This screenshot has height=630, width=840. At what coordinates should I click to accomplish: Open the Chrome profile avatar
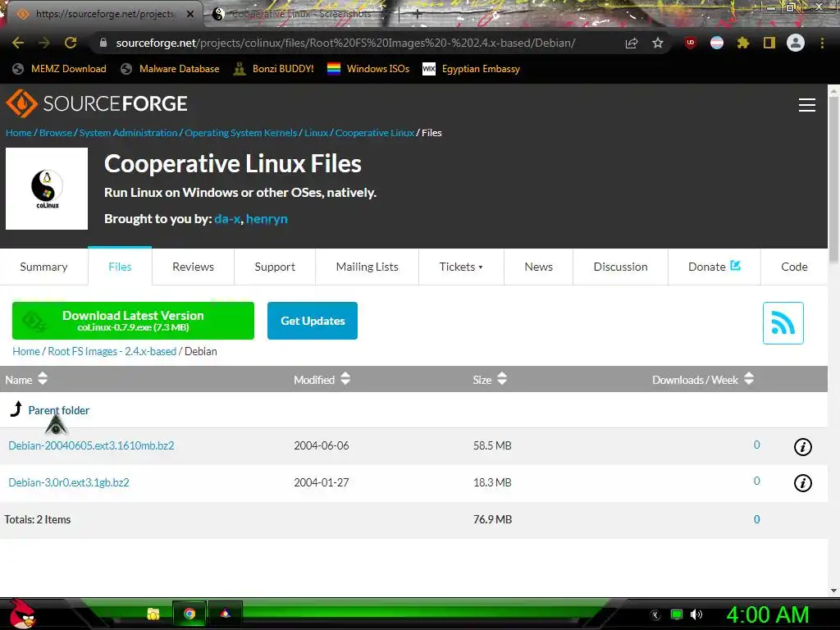coord(796,43)
